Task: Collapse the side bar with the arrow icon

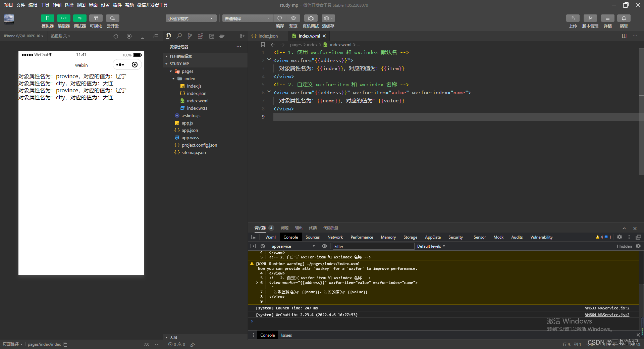Action: (x=243, y=36)
